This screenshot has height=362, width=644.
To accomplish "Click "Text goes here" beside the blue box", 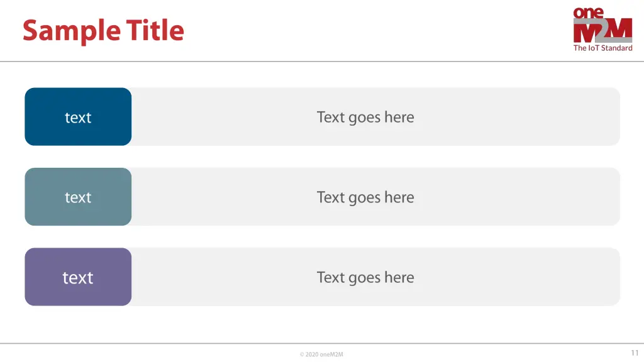I will 365,118.
